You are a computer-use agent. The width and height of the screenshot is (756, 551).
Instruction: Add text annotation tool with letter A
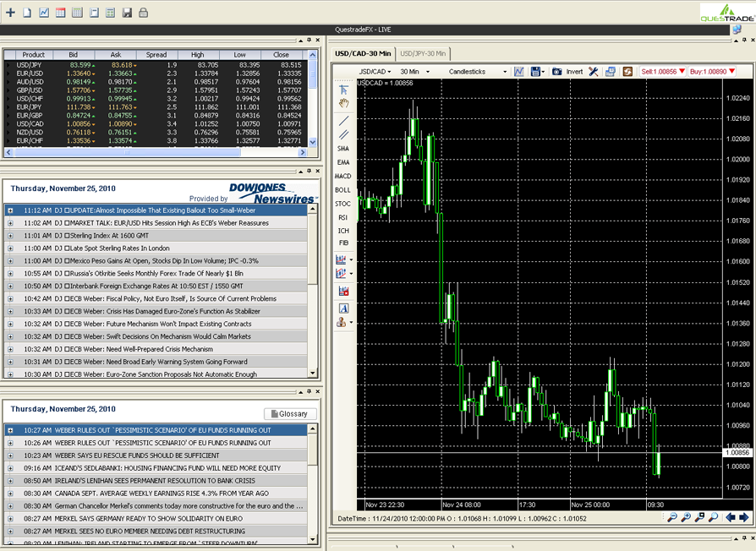coord(344,308)
